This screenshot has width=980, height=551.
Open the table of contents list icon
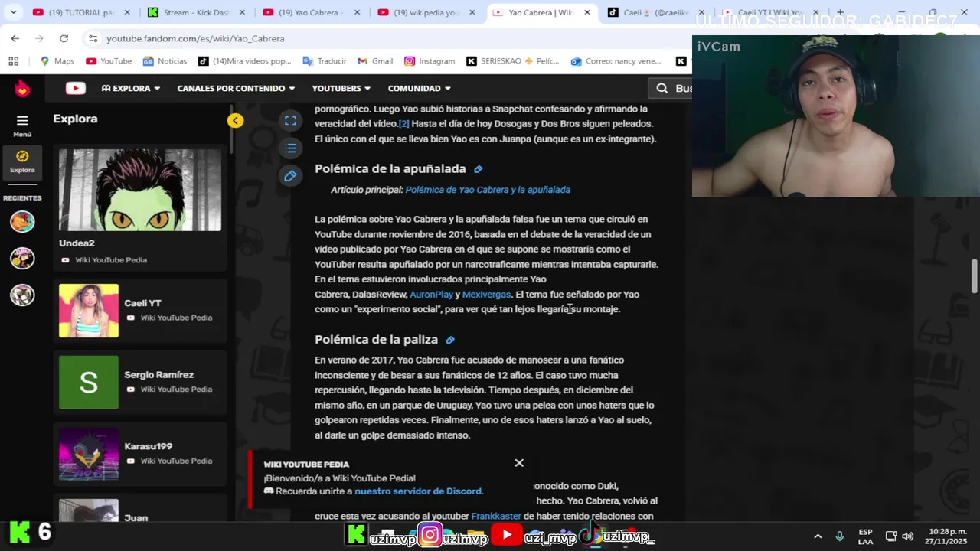(290, 148)
